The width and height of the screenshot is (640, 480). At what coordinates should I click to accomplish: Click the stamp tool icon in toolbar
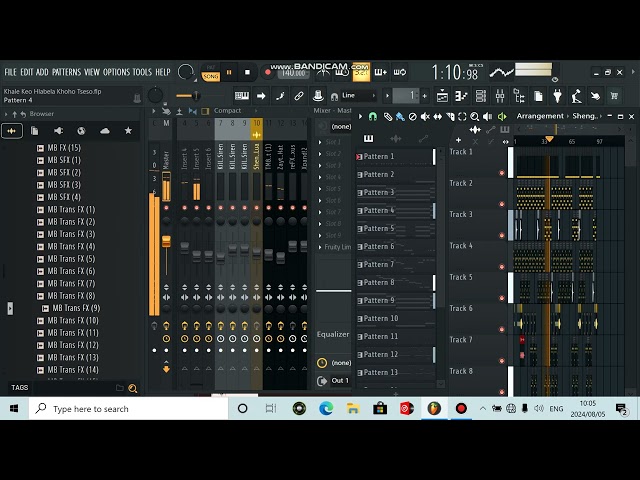click(318, 96)
